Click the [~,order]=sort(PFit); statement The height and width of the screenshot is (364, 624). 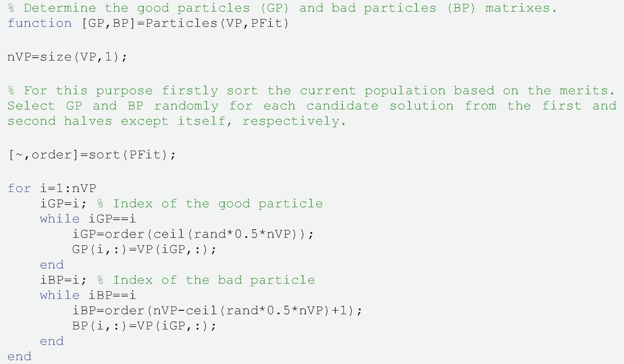point(91,155)
